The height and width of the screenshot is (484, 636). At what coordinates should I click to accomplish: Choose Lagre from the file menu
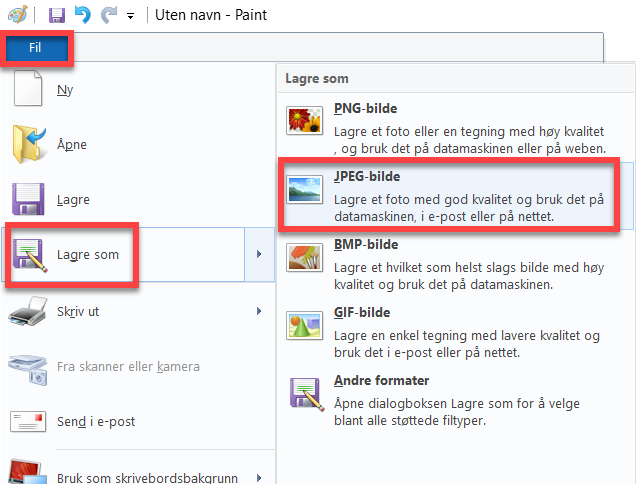coord(73,199)
